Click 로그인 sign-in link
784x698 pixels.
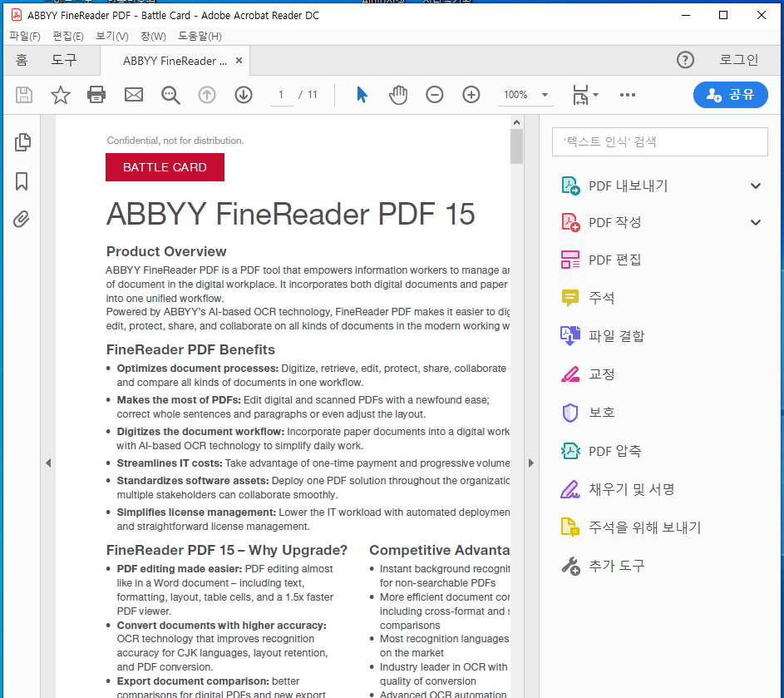coord(738,60)
